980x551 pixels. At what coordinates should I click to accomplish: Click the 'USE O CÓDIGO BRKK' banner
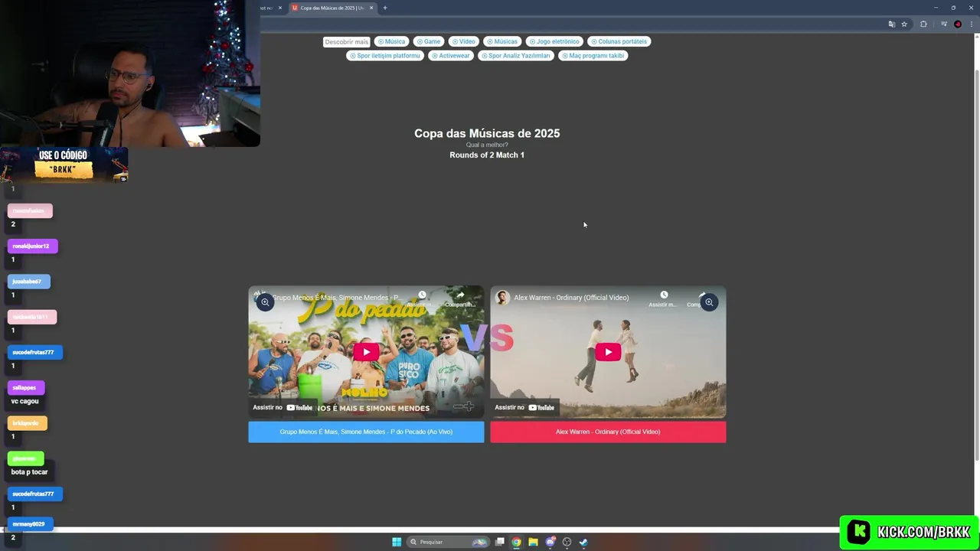tap(64, 165)
